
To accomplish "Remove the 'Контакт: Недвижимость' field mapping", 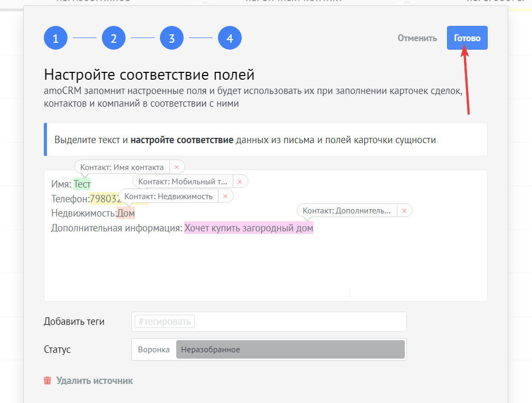I will coord(225,196).
